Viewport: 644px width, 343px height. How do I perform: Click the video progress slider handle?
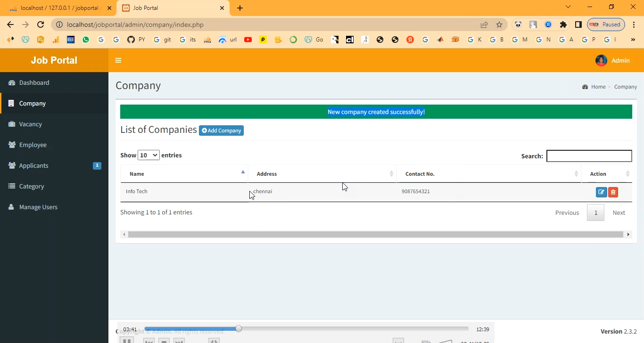point(239,328)
